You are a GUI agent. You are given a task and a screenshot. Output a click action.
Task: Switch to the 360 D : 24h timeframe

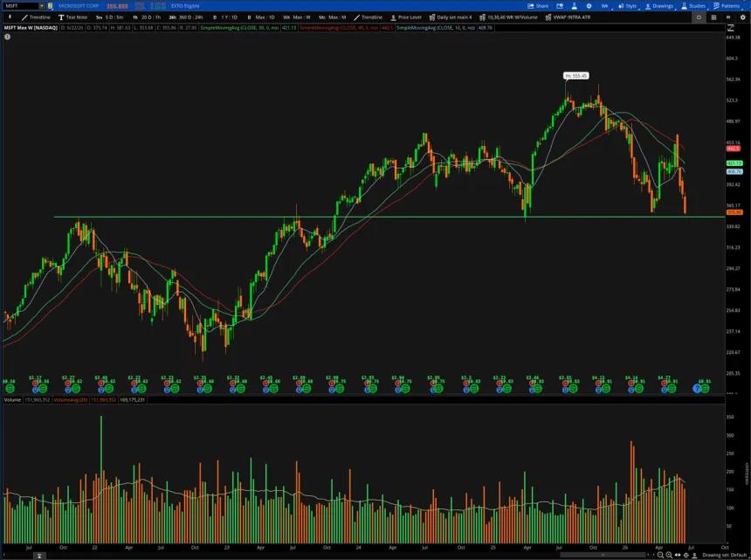186,17
